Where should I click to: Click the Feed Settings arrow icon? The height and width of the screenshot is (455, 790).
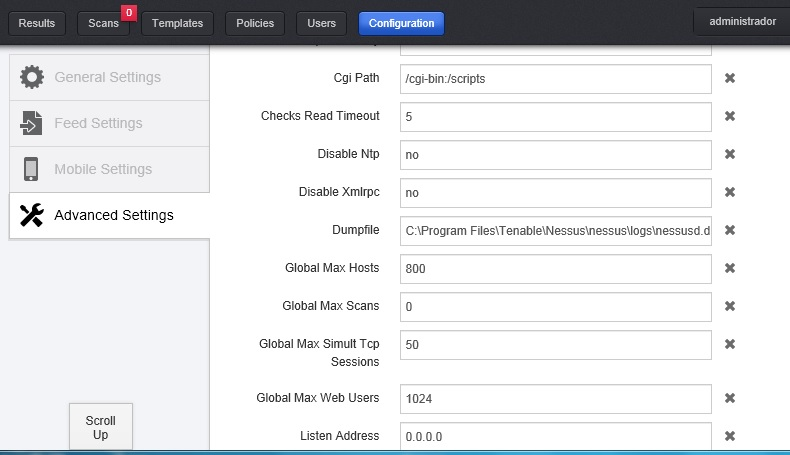point(32,124)
